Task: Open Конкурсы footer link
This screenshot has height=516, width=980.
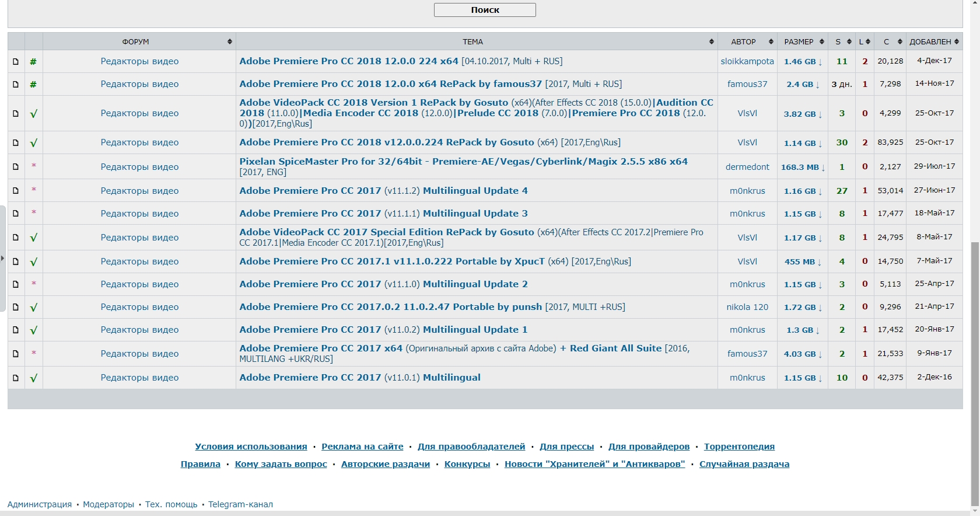Action: (467, 464)
